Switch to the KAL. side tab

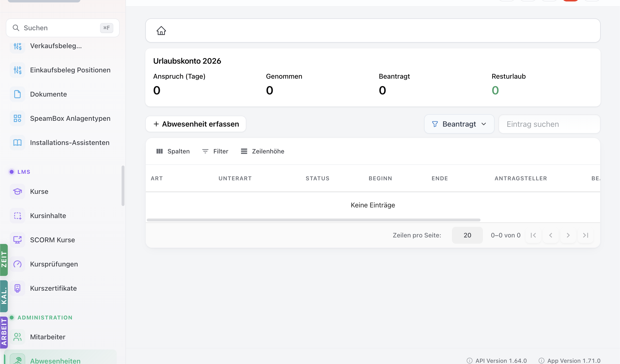pos(4,296)
